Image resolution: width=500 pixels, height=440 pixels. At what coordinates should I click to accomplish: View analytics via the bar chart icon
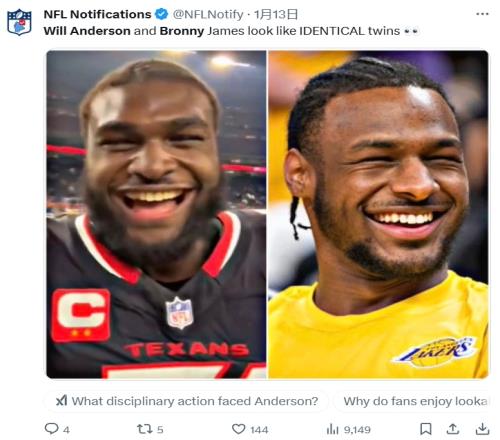coord(332,429)
